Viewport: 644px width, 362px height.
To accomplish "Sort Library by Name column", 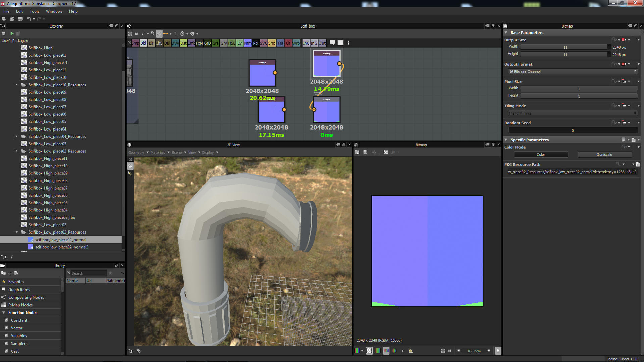I will pyautogui.click(x=76, y=281).
